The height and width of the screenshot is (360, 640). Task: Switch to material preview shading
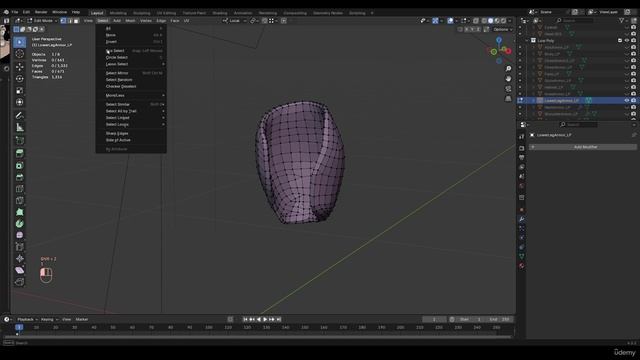click(497, 20)
